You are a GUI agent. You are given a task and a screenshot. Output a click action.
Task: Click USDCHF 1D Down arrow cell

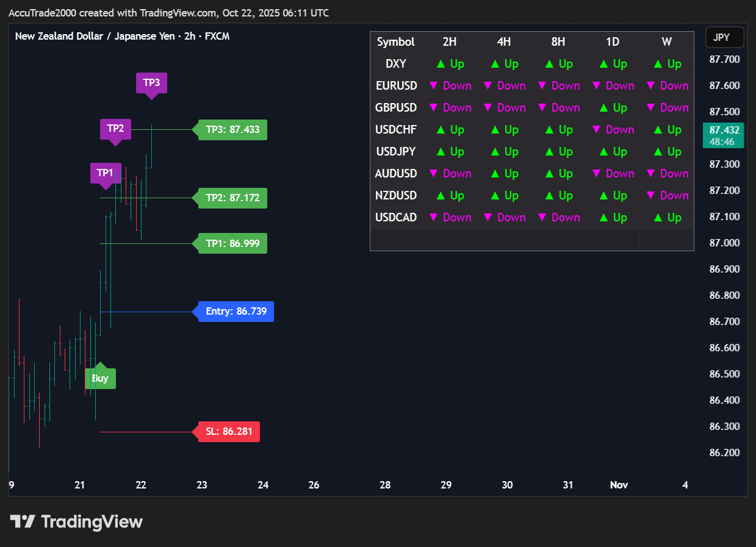[613, 130]
